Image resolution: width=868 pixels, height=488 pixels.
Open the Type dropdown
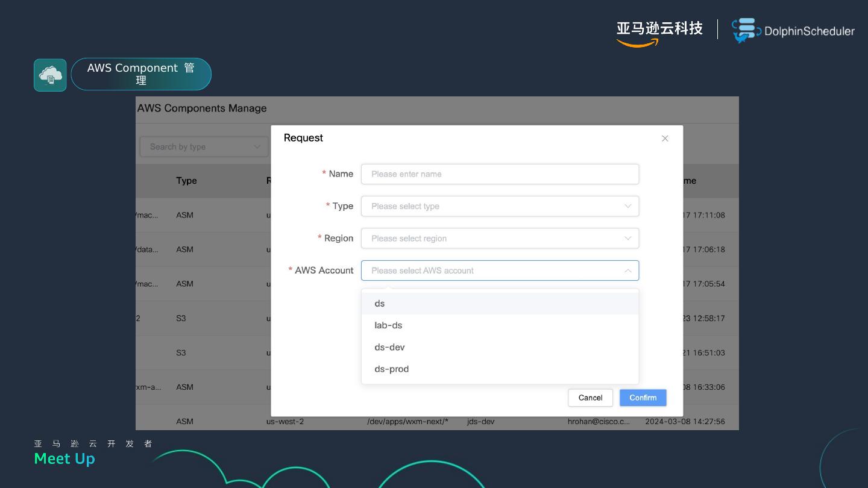500,206
